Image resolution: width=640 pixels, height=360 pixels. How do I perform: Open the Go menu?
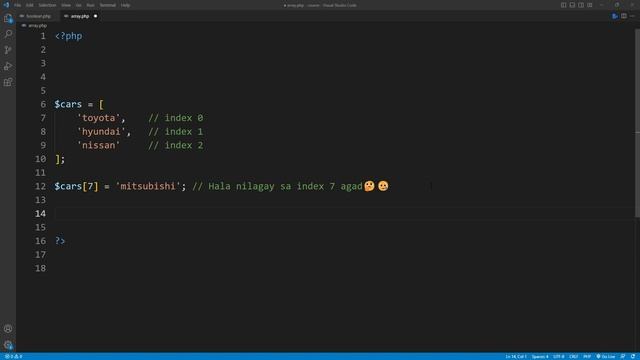[x=78, y=5]
